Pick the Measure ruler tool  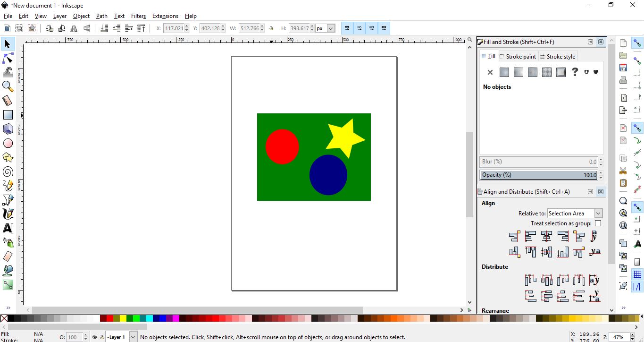(x=8, y=101)
